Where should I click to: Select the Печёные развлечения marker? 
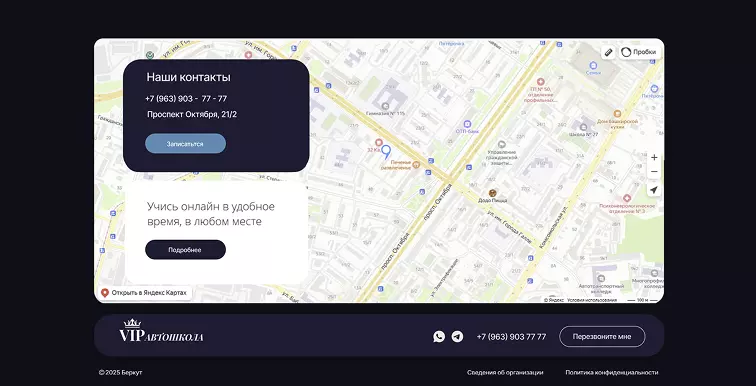click(416, 165)
